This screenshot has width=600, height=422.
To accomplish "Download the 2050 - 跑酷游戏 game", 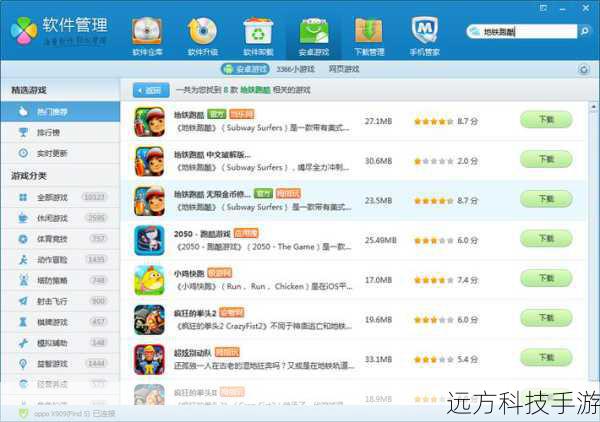I will (546, 239).
